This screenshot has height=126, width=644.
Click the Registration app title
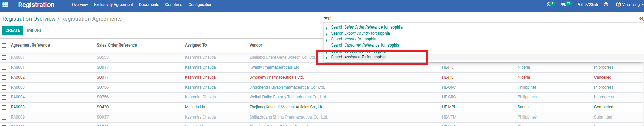36,5
